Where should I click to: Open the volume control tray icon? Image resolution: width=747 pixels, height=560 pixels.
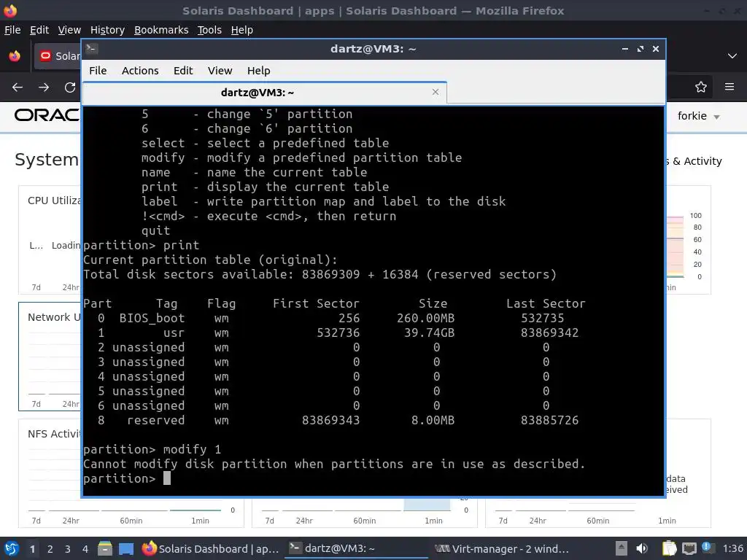(x=642, y=548)
